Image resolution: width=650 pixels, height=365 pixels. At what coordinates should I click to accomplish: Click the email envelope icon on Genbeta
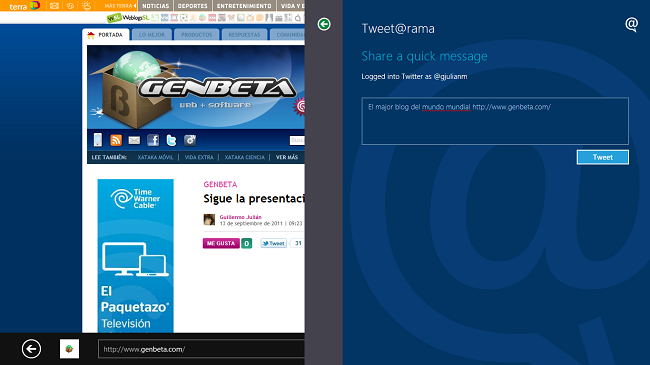(134, 141)
